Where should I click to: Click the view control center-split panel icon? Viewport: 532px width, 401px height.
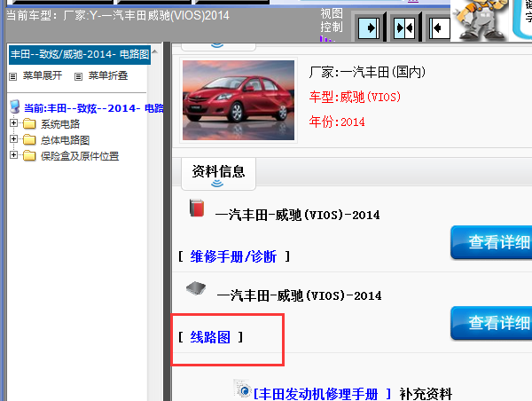tap(404, 28)
